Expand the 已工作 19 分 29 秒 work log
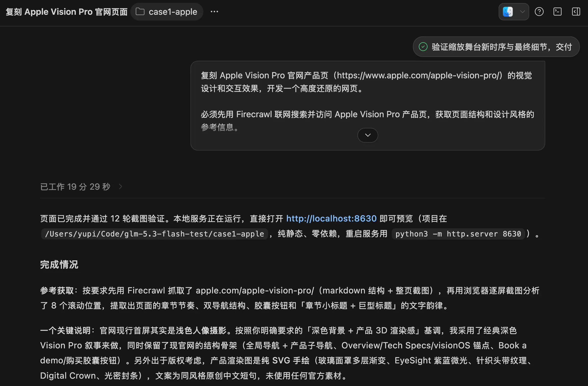Image resolution: width=588 pixels, height=386 pixels. [x=81, y=187]
